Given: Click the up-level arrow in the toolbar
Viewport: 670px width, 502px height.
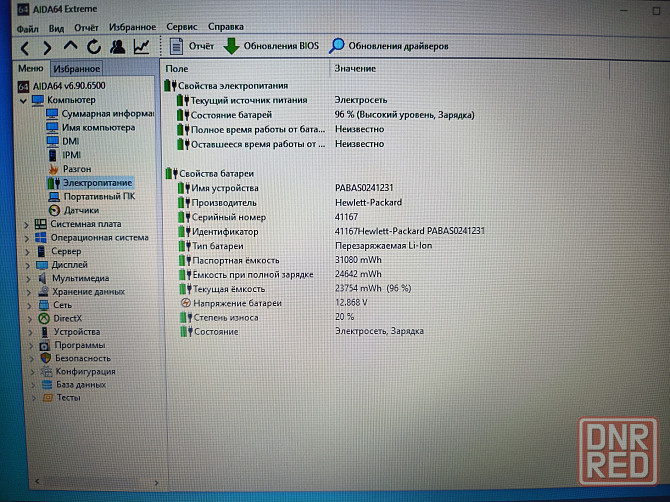Looking at the screenshot, I should [71, 45].
